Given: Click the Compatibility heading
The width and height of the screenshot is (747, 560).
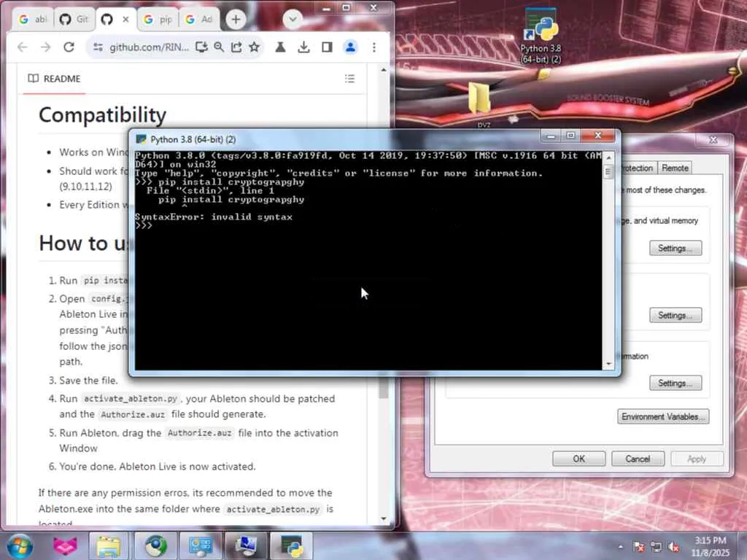Looking at the screenshot, I should click(102, 114).
